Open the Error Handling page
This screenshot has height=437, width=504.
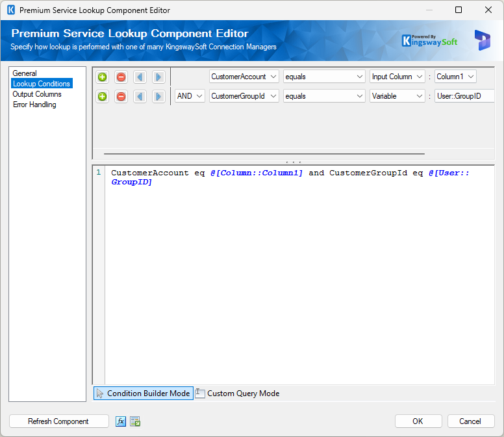point(34,105)
